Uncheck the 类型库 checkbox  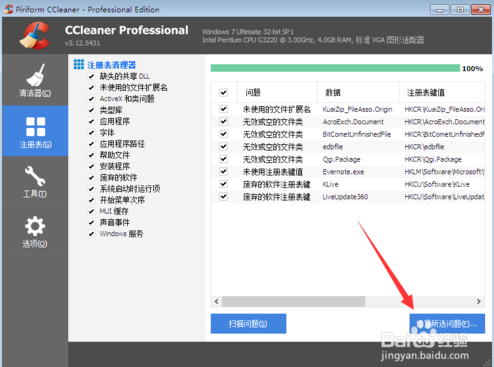tap(91, 110)
